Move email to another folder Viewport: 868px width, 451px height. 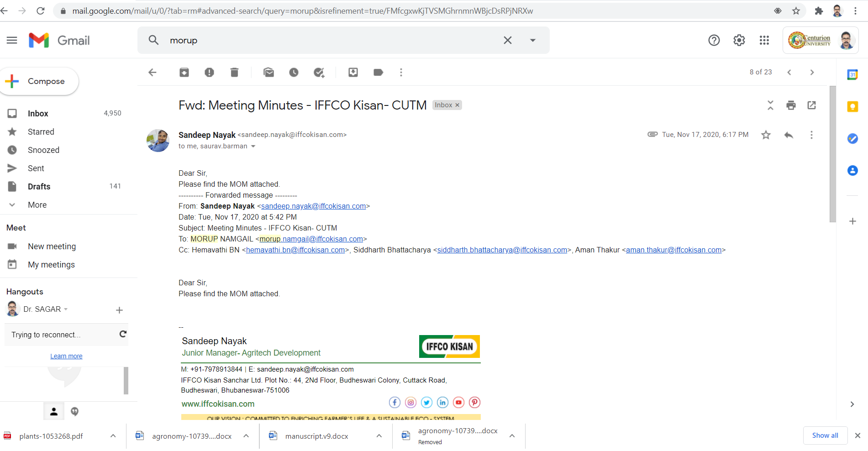pyautogui.click(x=353, y=72)
